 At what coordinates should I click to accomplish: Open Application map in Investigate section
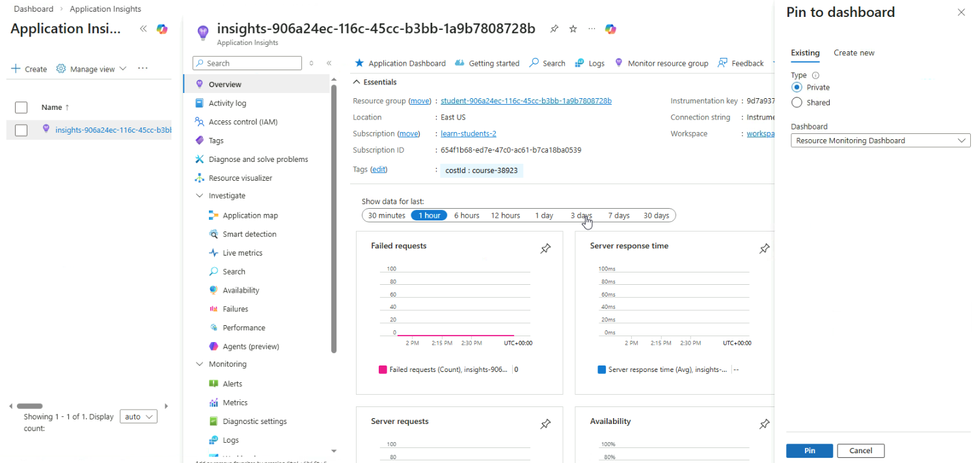[250, 215]
